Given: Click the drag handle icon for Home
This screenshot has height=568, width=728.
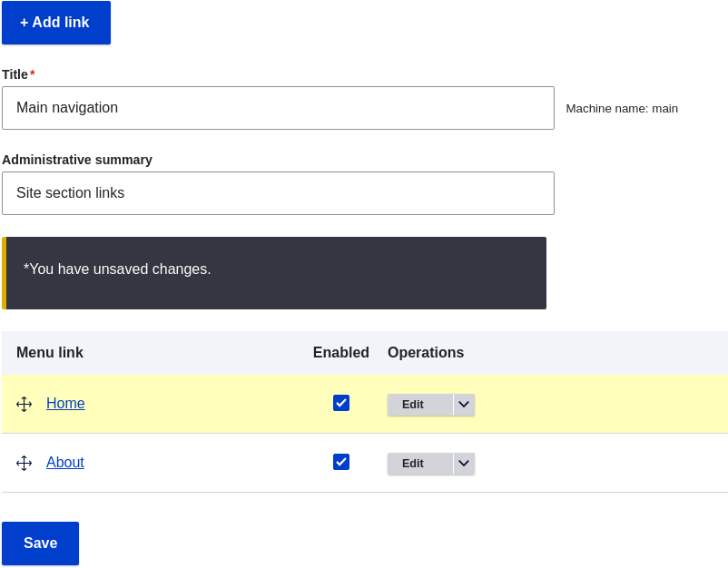Looking at the screenshot, I should click(x=24, y=404).
